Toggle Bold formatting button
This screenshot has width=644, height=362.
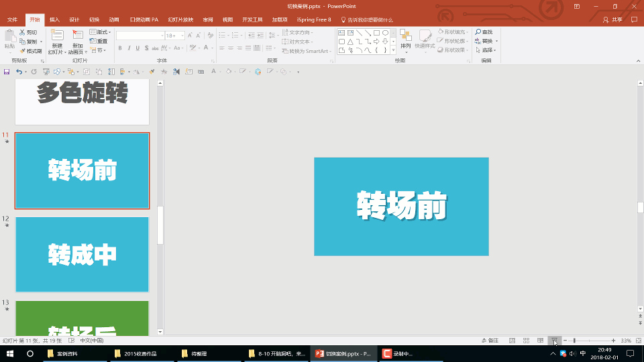(x=120, y=48)
